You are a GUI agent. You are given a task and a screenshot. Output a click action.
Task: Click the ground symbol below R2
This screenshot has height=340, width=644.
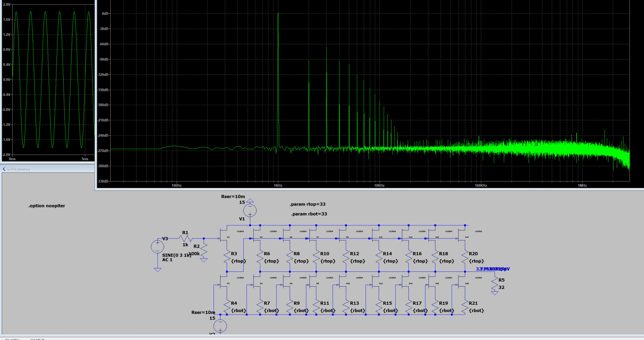click(x=204, y=260)
